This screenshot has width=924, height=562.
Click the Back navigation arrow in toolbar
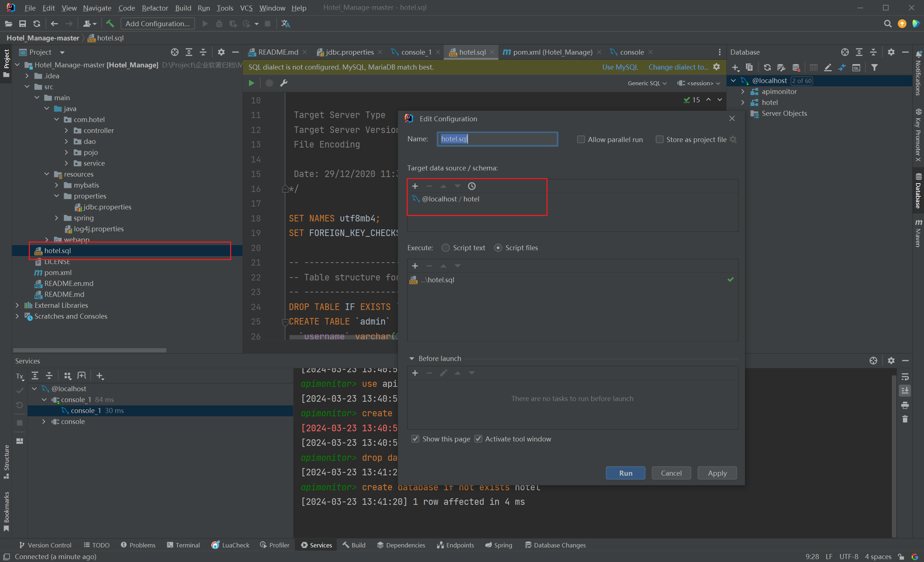click(x=54, y=24)
